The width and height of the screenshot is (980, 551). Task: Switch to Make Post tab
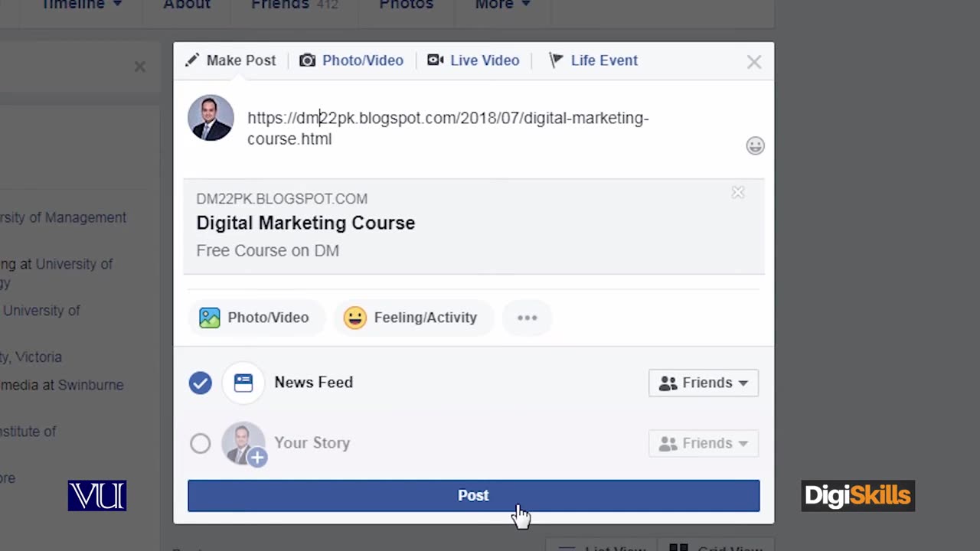[x=230, y=60]
